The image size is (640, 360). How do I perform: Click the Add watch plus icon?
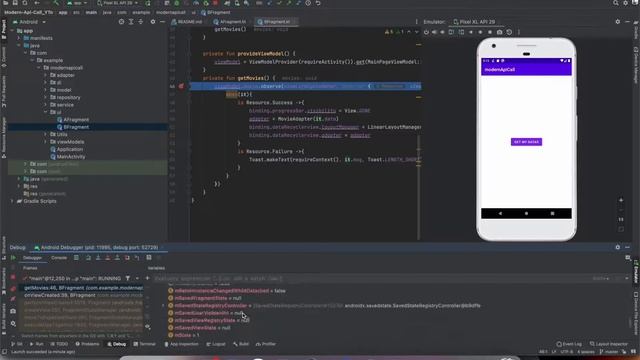pyautogui.click(x=147, y=278)
